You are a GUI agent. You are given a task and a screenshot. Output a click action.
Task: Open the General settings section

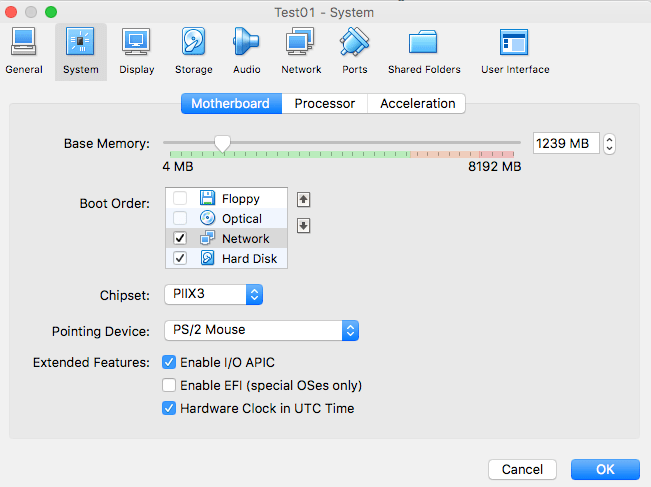click(23, 51)
